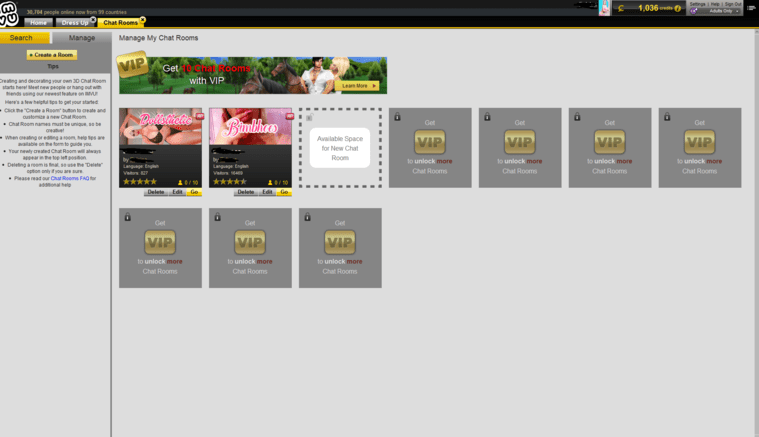Open the Chat Rooms FAQ link
Viewport: 759px width, 437px height.
click(x=70, y=179)
